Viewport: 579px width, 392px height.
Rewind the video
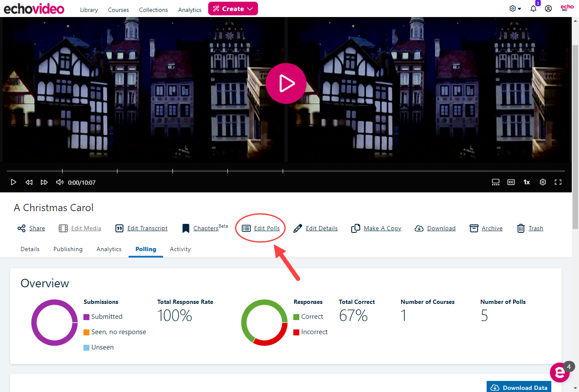29,182
